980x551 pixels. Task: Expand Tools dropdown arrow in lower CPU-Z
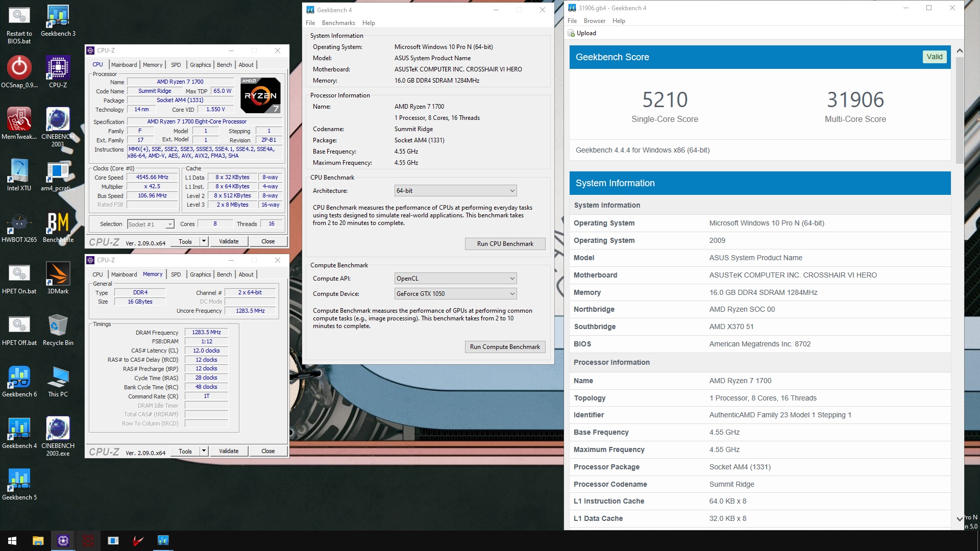(204, 451)
